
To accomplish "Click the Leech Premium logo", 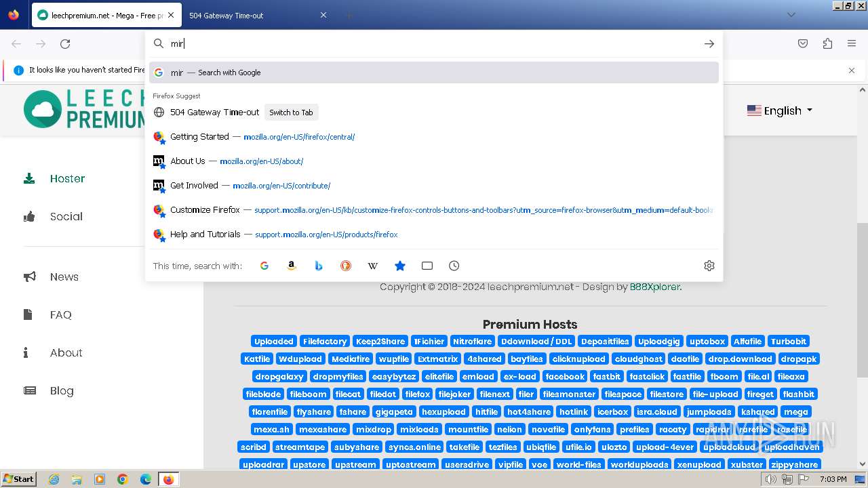I will point(85,109).
